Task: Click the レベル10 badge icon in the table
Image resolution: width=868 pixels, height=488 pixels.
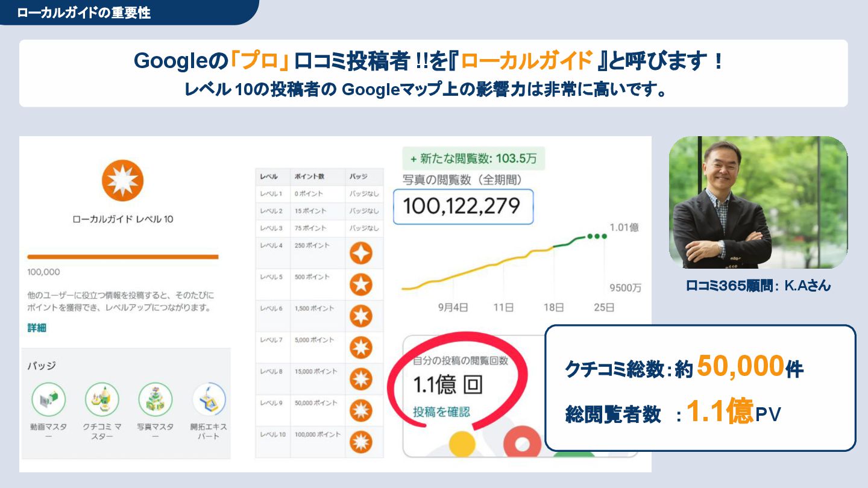Action: 360,442
